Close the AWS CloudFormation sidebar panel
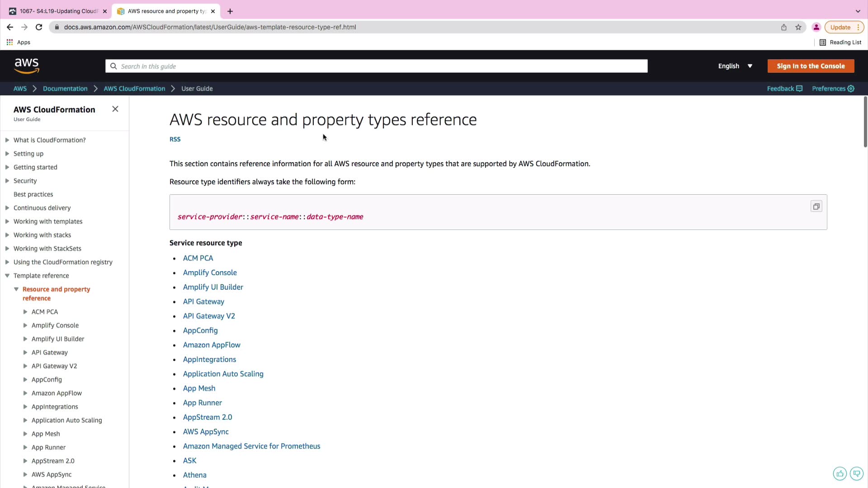 click(x=115, y=109)
